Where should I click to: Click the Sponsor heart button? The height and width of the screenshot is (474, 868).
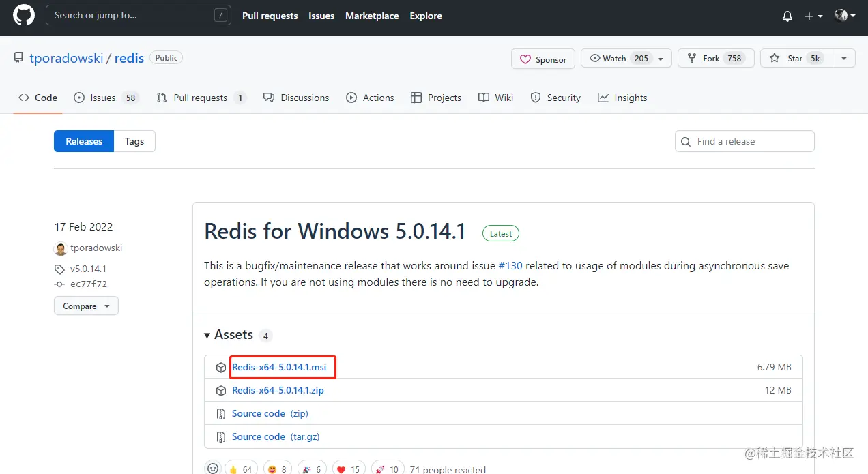click(543, 59)
